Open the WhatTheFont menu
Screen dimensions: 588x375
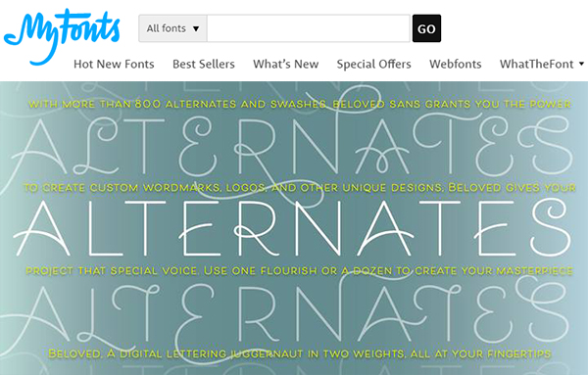(x=537, y=64)
